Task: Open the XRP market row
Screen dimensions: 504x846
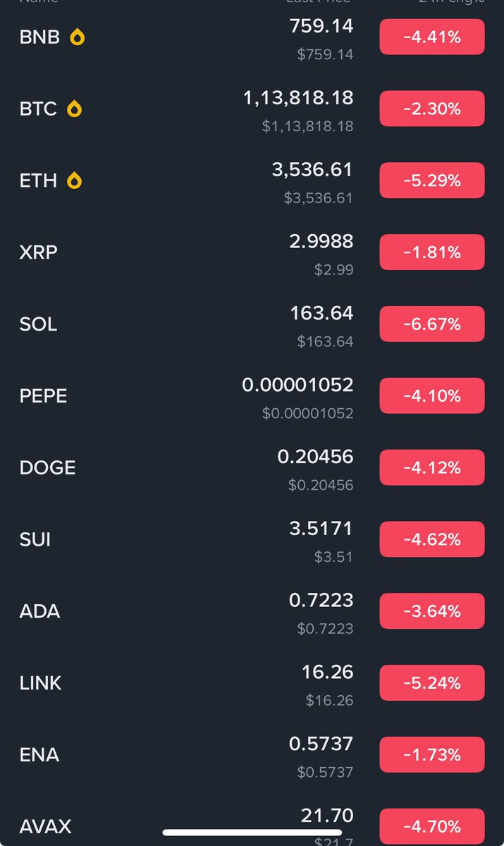Action: tap(252, 252)
